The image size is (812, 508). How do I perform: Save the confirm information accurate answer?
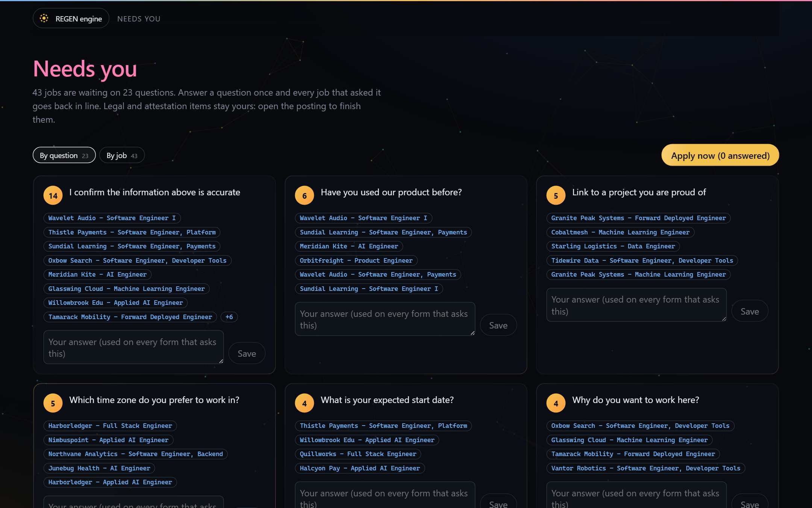[x=247, y=353]
